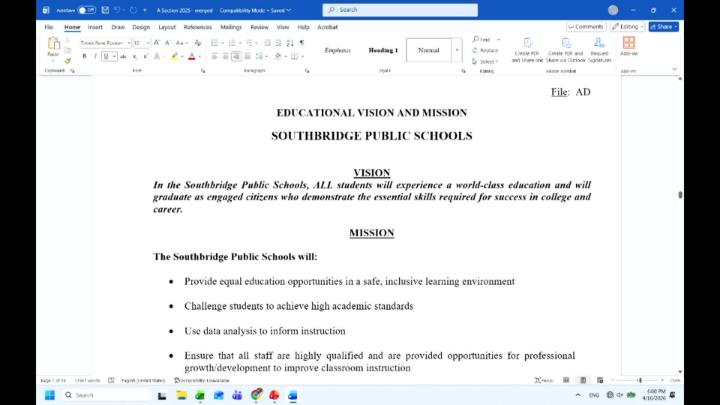
Task: Toggle Underline formatting
Action: [x=106, y=56]
